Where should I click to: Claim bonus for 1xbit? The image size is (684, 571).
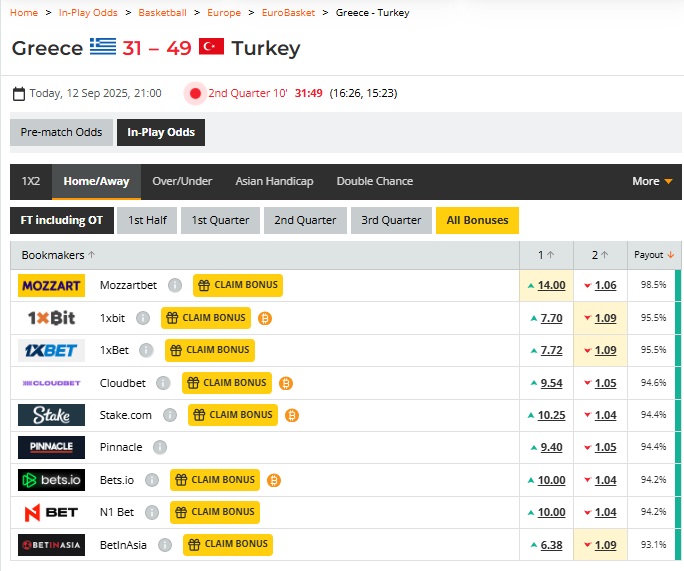[x=206, y=318]
